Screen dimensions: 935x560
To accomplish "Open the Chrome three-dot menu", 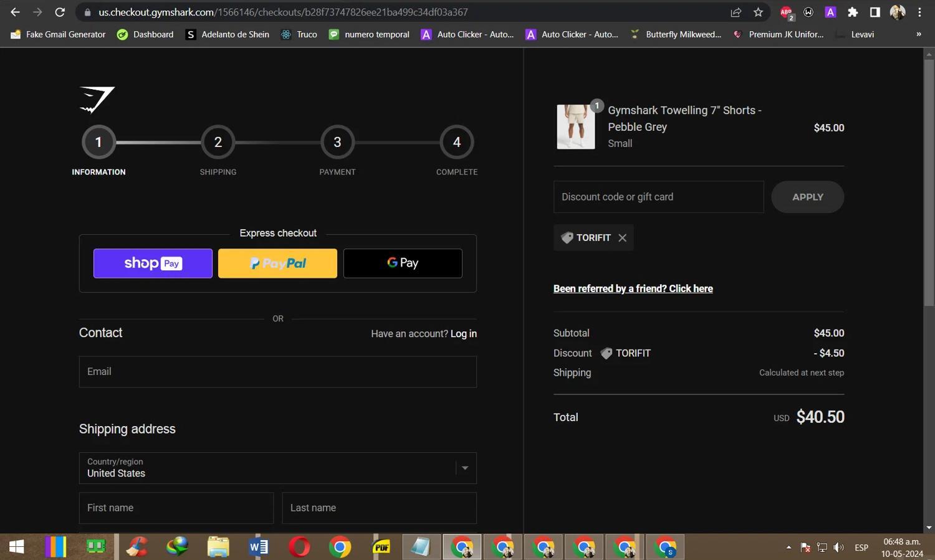I will point(919,12).
